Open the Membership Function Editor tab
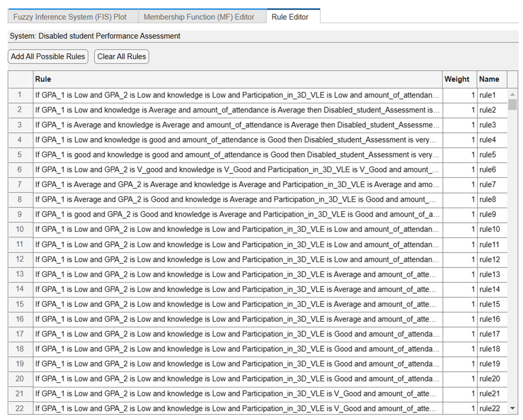This screenshot has height=420, width=523. point(199,17)
